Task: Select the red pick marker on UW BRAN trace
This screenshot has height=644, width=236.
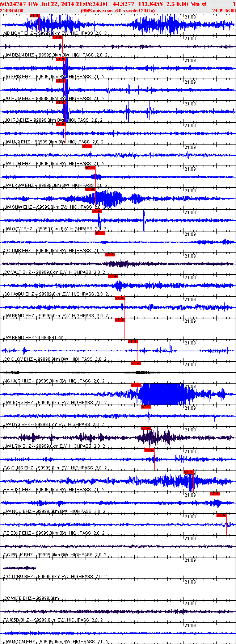Action: pyautogui.click(x=58, y=37)
